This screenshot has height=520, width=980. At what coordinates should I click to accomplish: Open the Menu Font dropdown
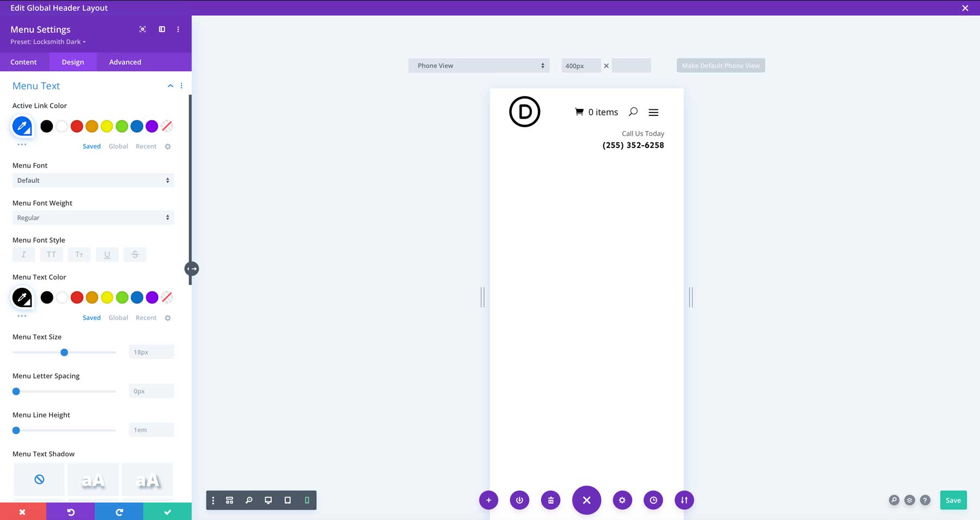(93, 180)
